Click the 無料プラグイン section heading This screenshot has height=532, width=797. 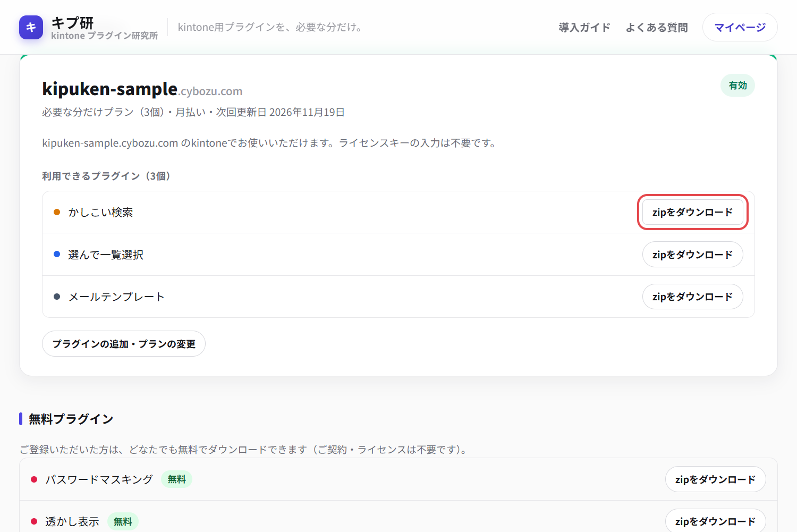point(71,419)
